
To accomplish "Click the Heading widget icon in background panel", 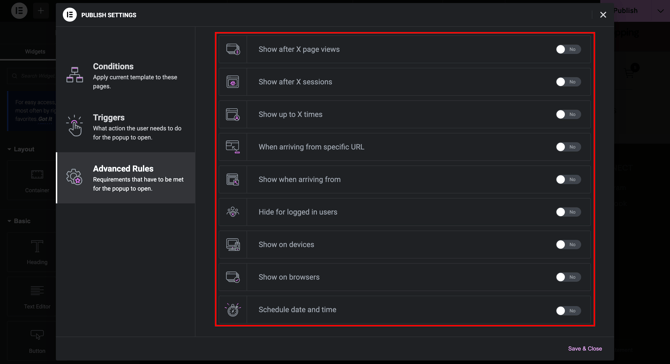I will (37, 246).
